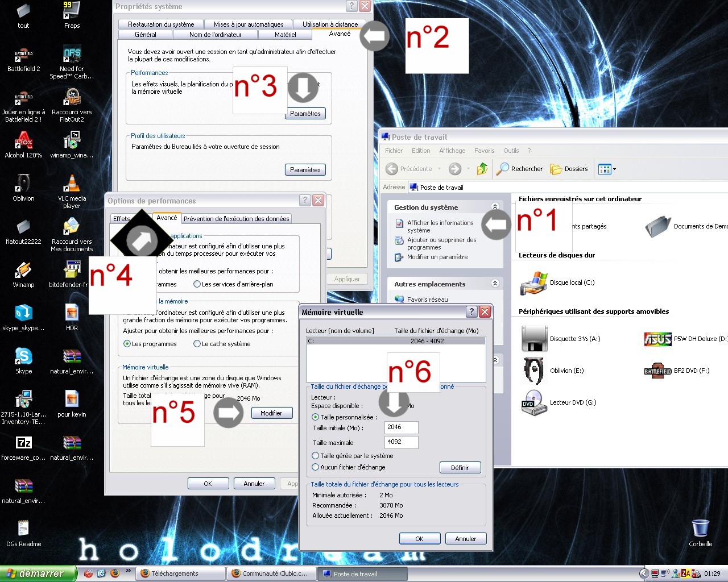Image resolution: width=728 pixels, height=582 pixels.
Task: Open the Affichage menu
Action: tap(452, 151)
